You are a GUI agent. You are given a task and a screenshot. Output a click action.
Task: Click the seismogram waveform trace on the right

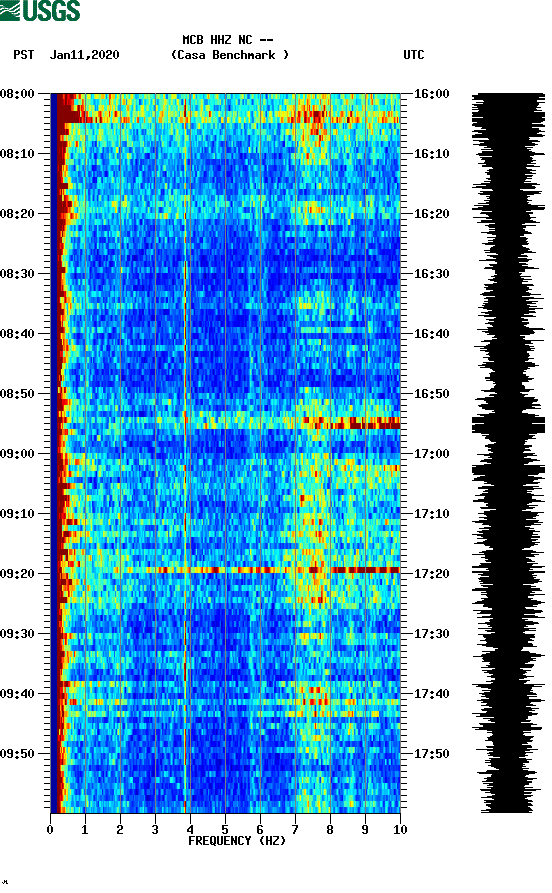[508, 453]
